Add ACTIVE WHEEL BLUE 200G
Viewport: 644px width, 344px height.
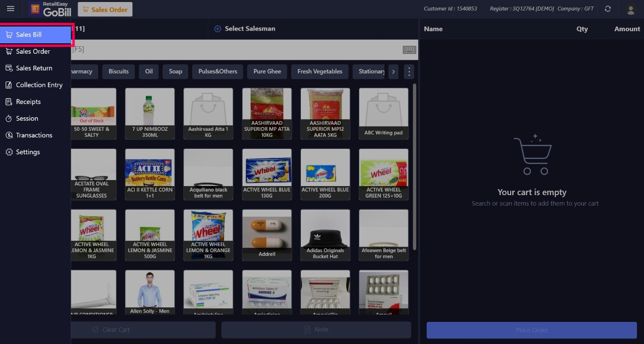[325, 175]
